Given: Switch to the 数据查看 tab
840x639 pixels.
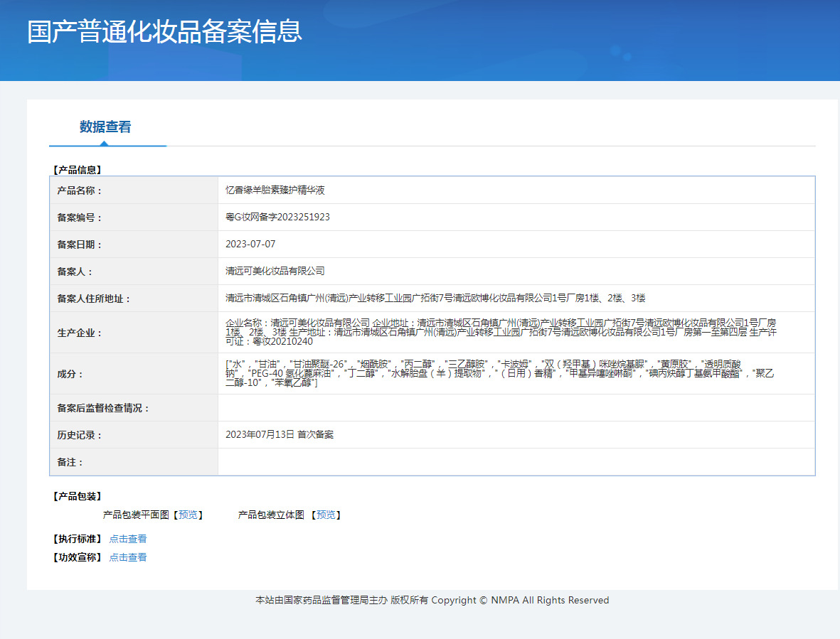Looking at the screenshot, I should coord(105,127).
